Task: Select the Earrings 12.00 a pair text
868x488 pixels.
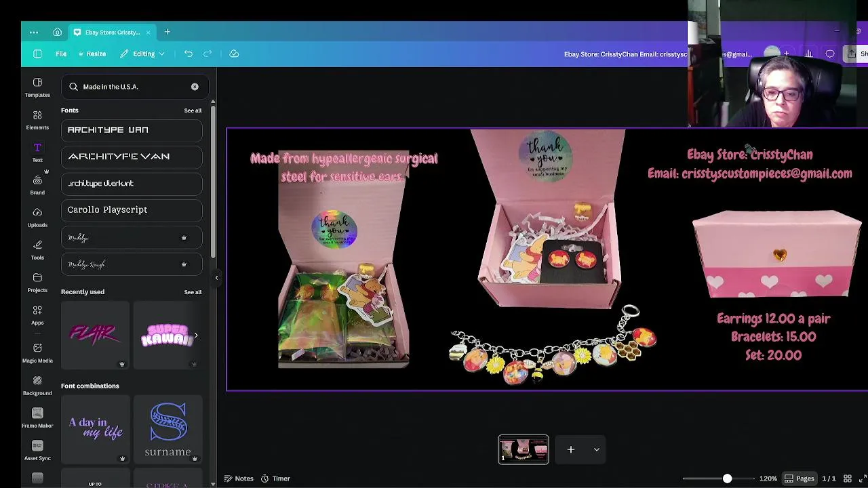Action: click(773, 319)
